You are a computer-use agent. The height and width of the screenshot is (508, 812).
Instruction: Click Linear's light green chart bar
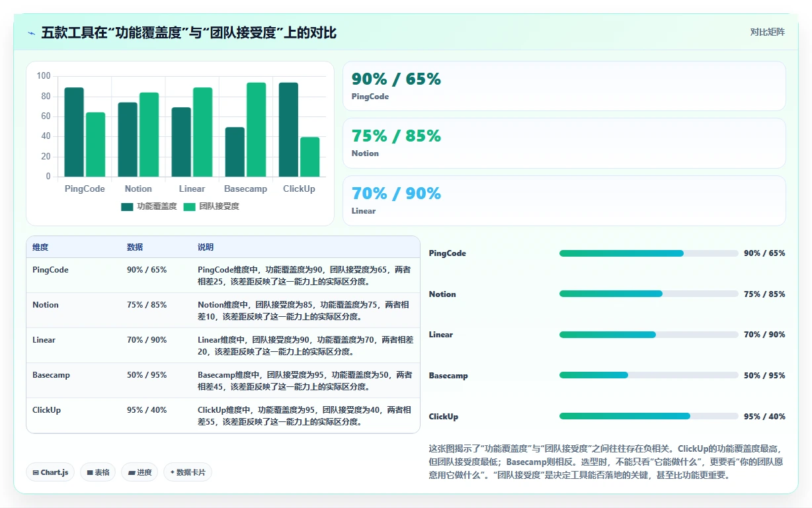click(x=202, y=132)
